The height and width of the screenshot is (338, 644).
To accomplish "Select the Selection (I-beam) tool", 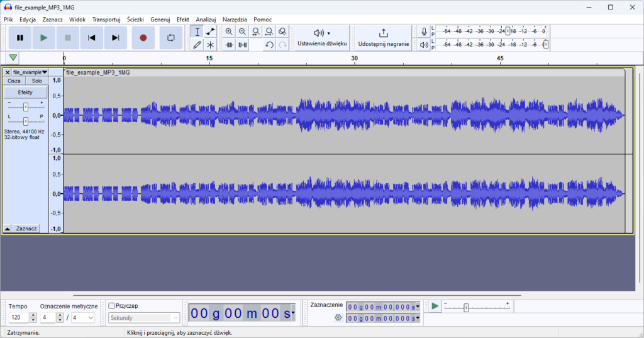I will point(197,31).
